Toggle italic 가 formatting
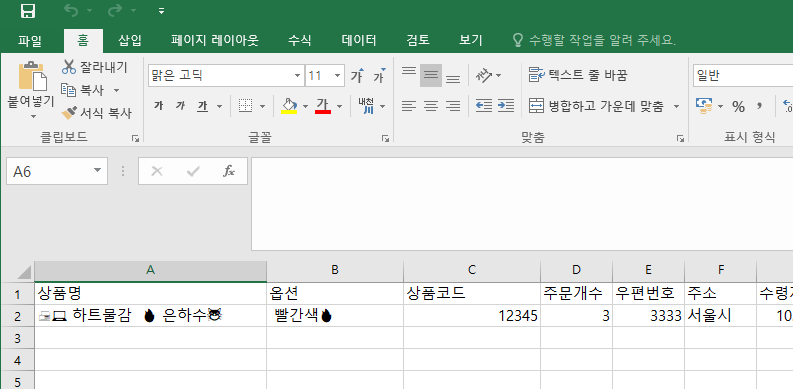 (x=181, y=106)
